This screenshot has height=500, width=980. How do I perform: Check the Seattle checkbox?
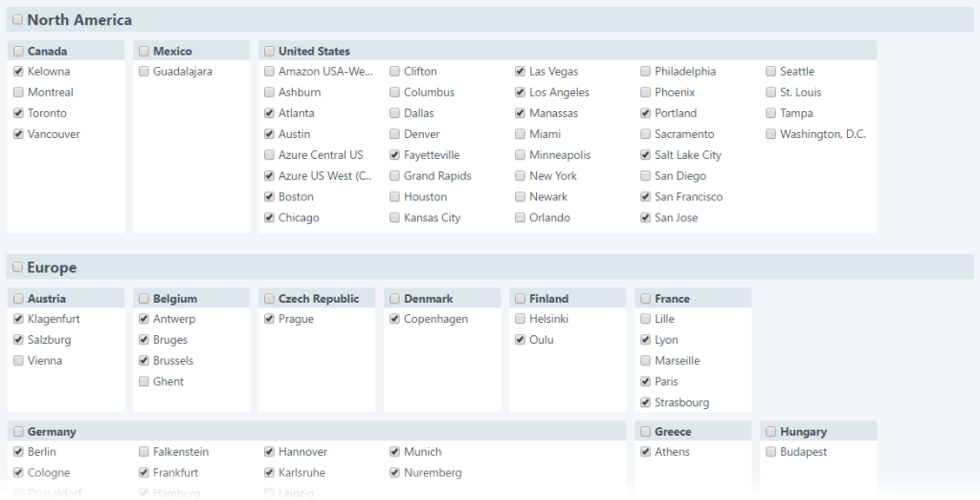click(771, 71)
